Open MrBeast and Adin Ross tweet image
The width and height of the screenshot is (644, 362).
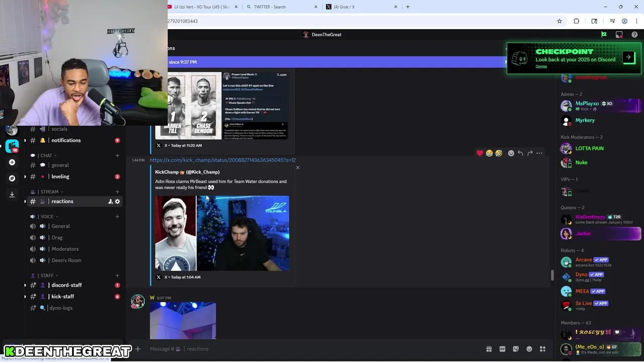pyautogui.click(x=222, y=233)
